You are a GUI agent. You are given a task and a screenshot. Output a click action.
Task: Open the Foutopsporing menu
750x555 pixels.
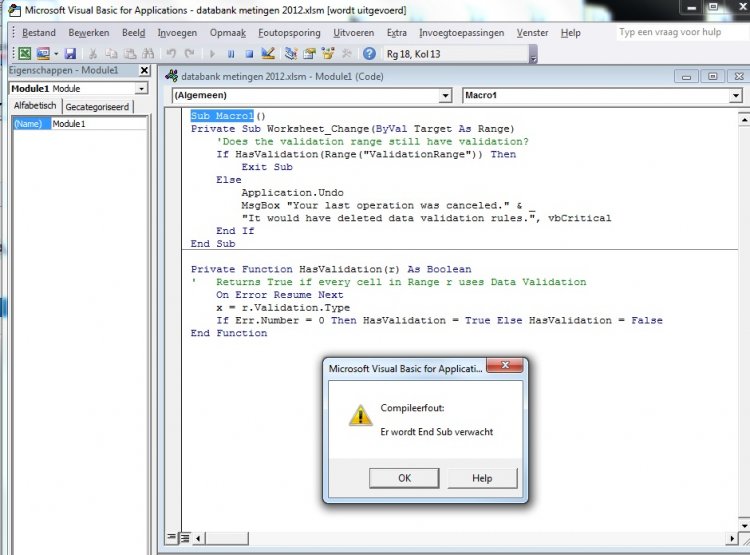(x=287, y=32)
